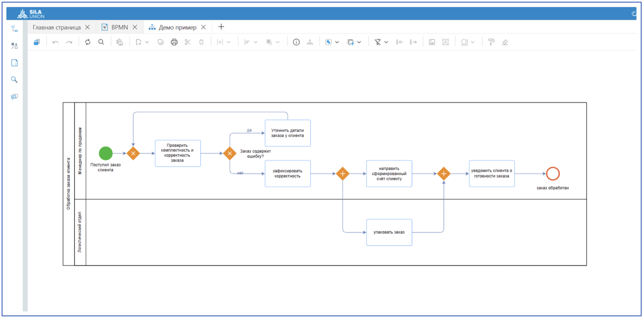
Task: Click the Print icon
Action: 174,42
